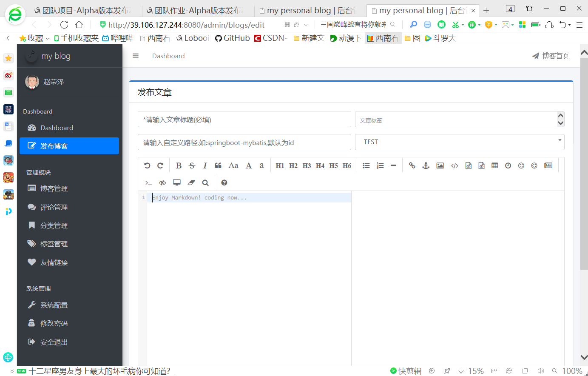Toggle fullscreen with the desktop monitor icon
The height and width of the screenshot is (376, 588).
click(177, 182)
